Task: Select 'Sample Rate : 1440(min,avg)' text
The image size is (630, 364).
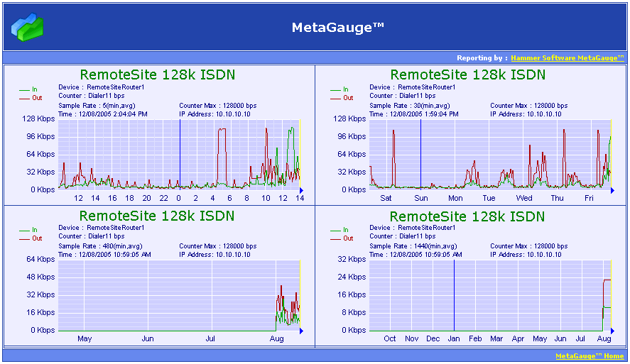Action: pos(413,246)
